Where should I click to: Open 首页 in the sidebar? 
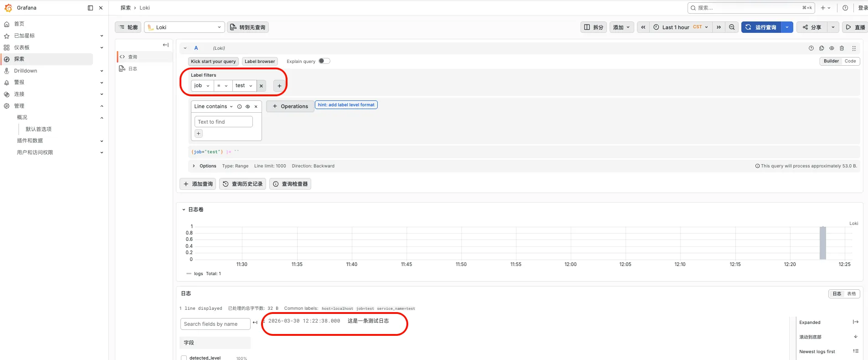coord(19,24)
